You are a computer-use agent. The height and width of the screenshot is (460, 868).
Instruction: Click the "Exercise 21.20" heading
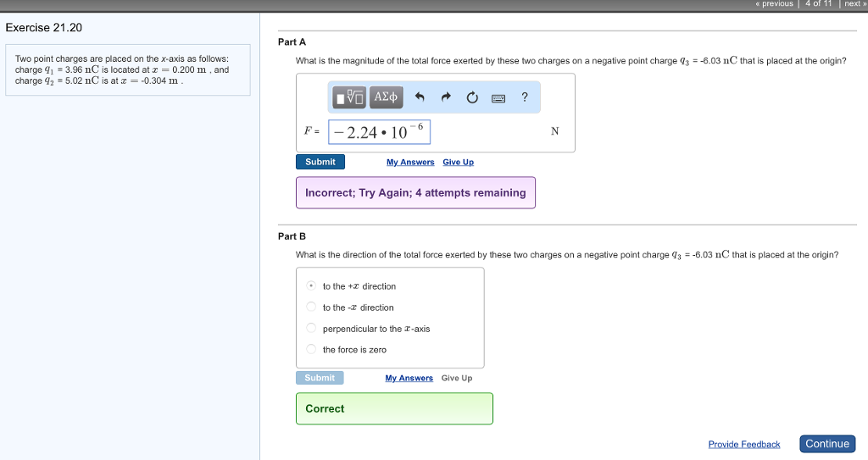point(44,28)
